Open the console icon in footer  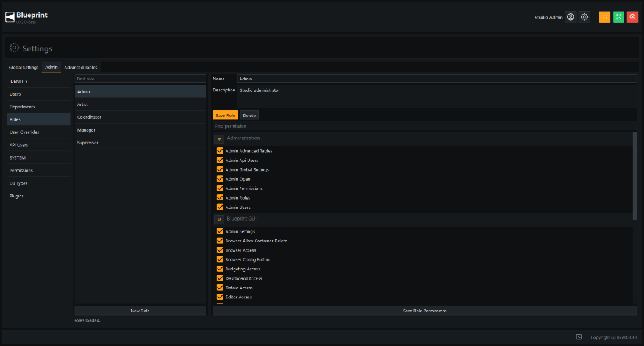click(x=579, y=337)
